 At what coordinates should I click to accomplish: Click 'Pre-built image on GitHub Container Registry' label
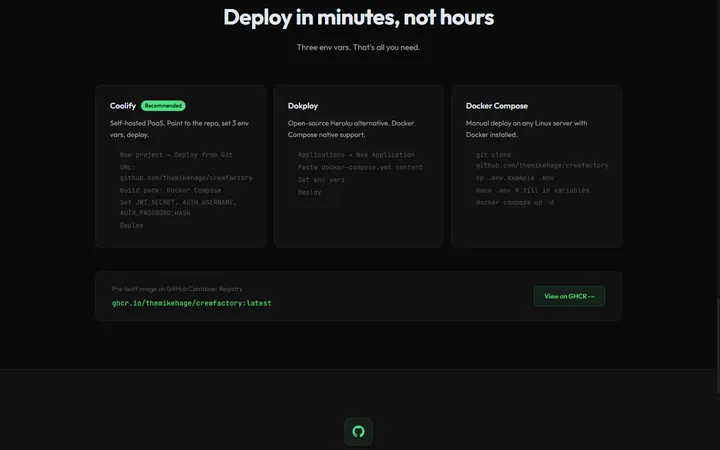point(177,289)
